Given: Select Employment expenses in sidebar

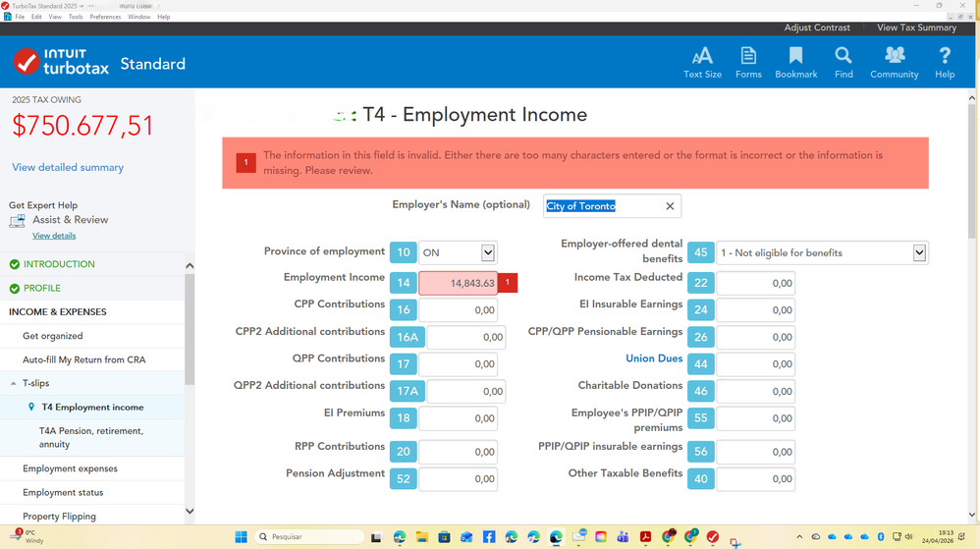Looking at the screenshot, I should tap(70, 468).
